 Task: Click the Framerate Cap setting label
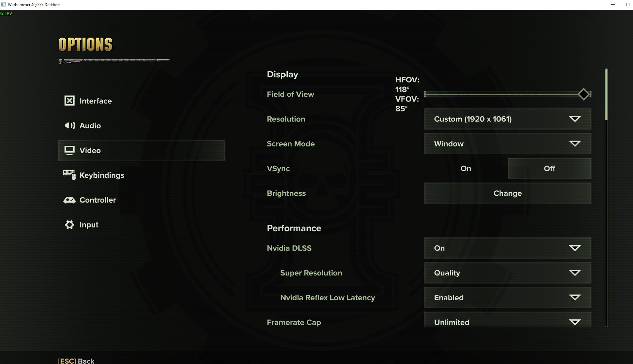(294, 322)
